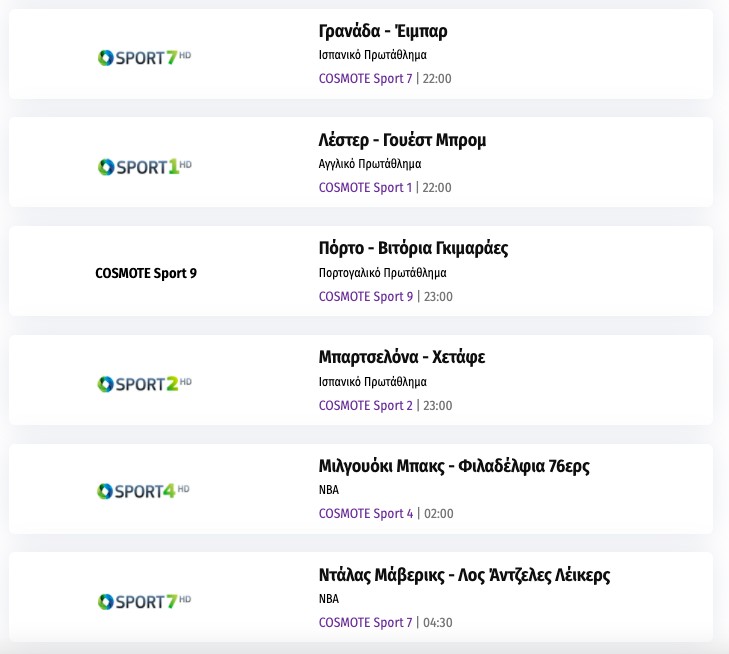Open the Λέστερ - Γουέστ Μπρομ match
Screen dimensions: 729x654
[402, 140]
